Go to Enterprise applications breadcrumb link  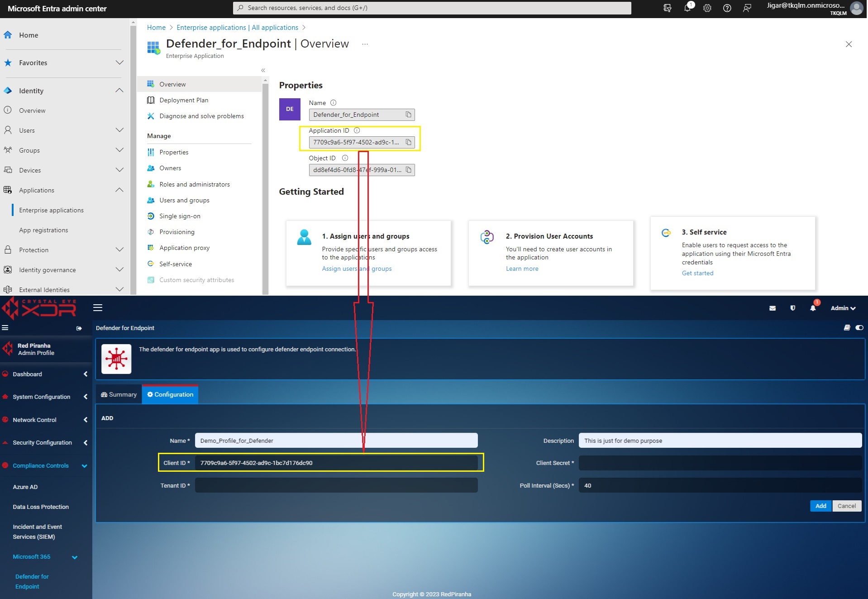click(x=237, y=28)
